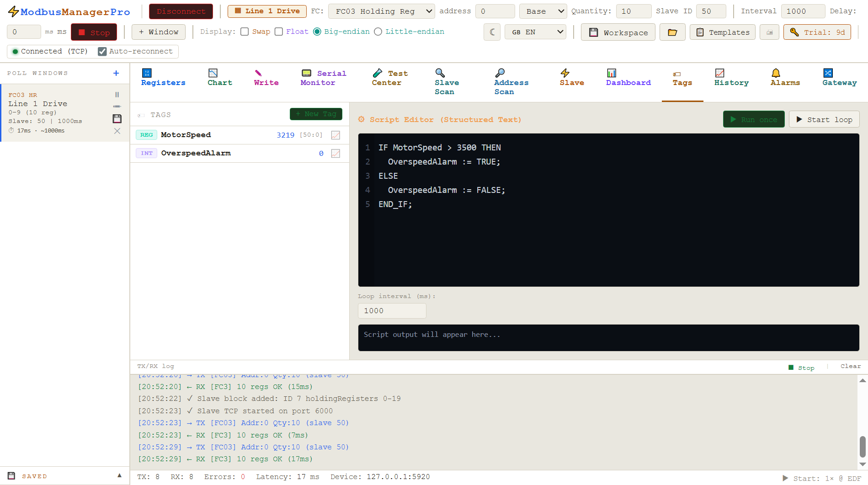Open the History tab
868x485 pixels.
point(731,78)
